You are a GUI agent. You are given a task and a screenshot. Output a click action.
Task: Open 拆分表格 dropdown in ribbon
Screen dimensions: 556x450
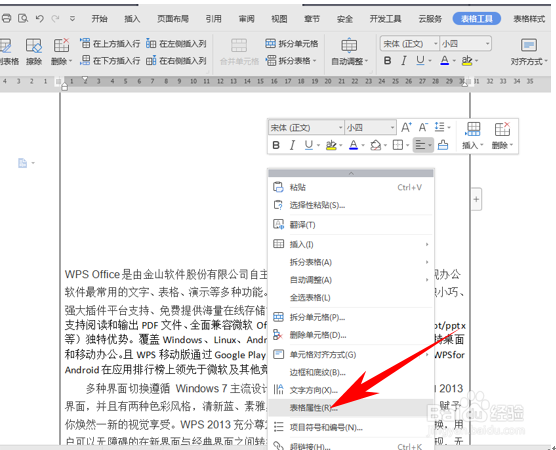(291, 61)
